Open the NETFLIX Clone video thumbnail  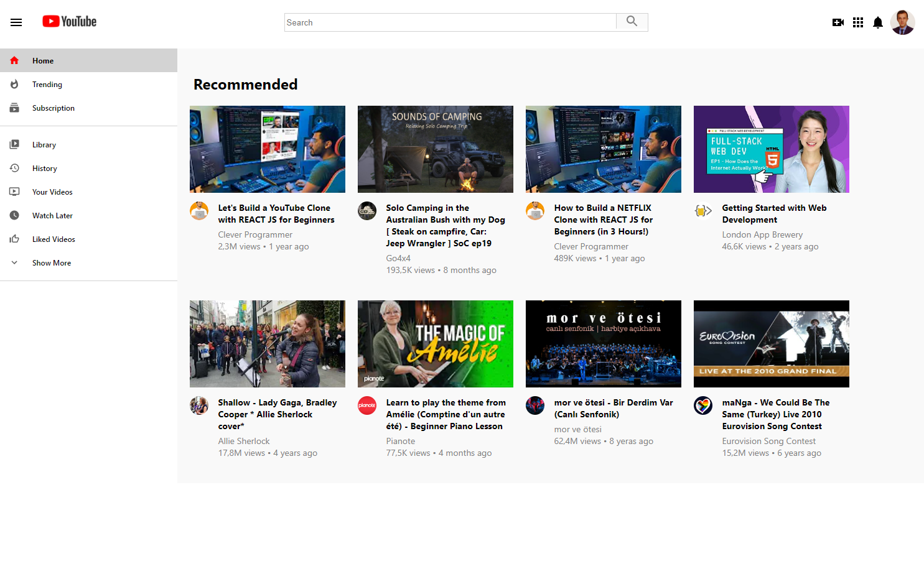[x=604, y=149]
